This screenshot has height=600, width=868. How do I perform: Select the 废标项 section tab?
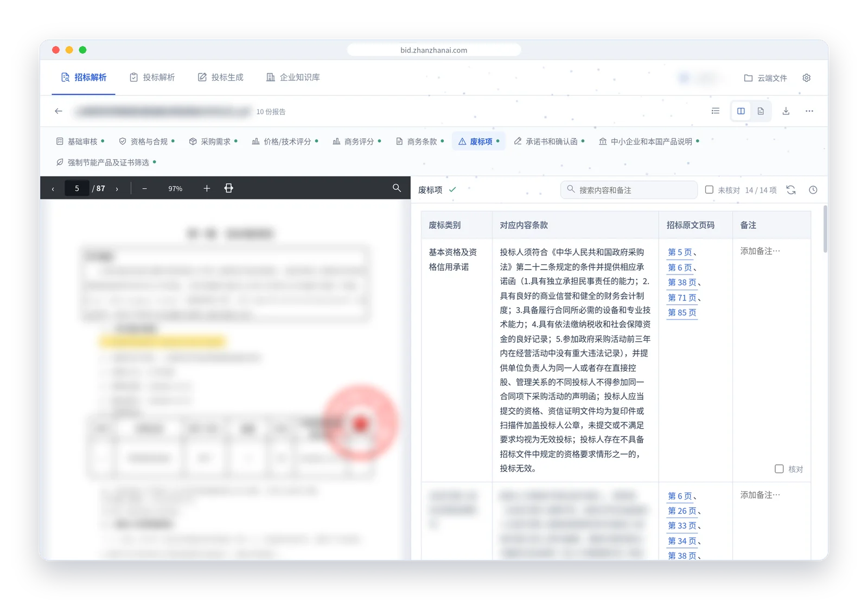pos(478,142)
